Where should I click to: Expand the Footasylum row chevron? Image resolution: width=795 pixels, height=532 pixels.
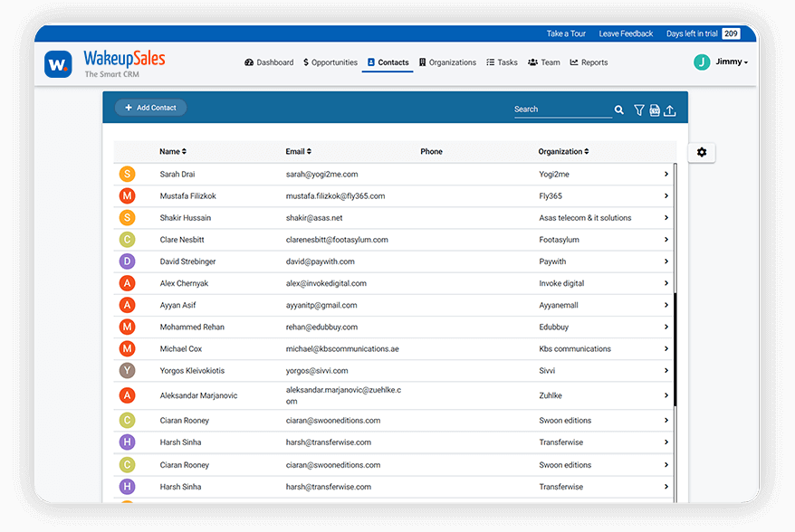[666, 240]
